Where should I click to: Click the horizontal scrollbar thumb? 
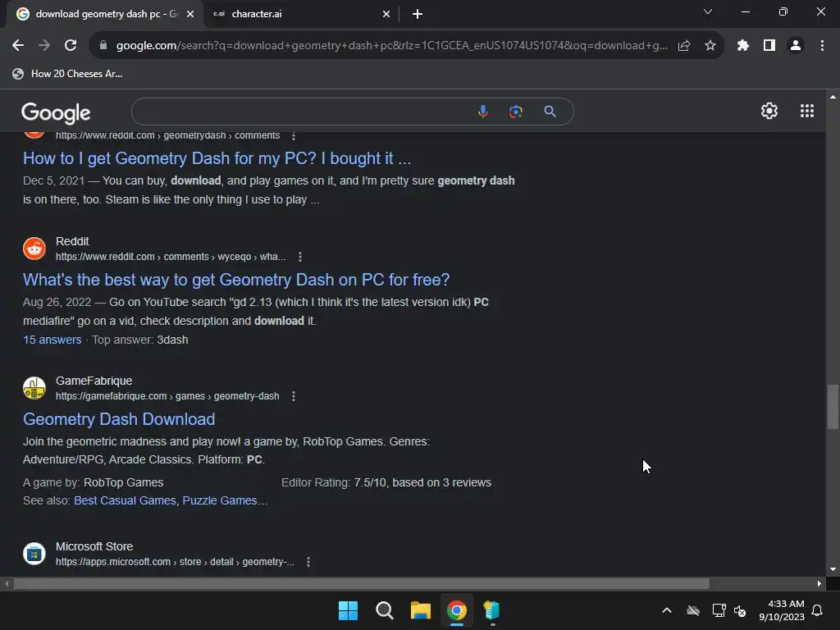pos(361,583)
